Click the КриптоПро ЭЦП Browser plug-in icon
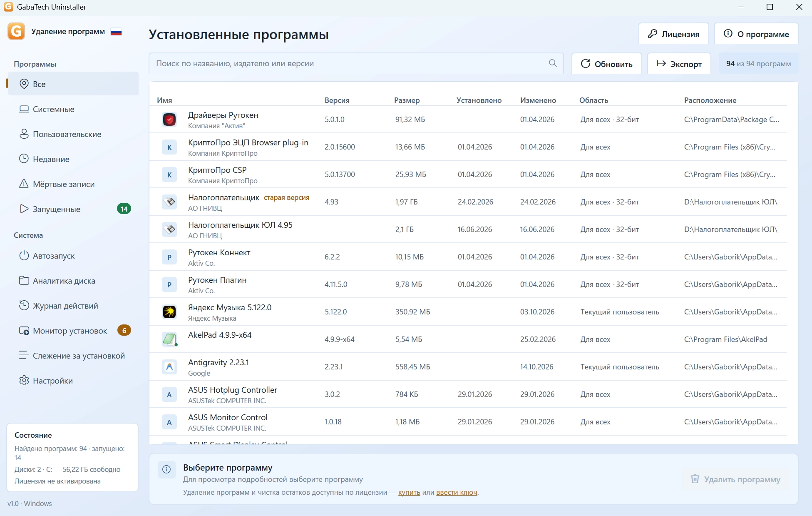Screen dimensions: 812x516 point(169,147)
